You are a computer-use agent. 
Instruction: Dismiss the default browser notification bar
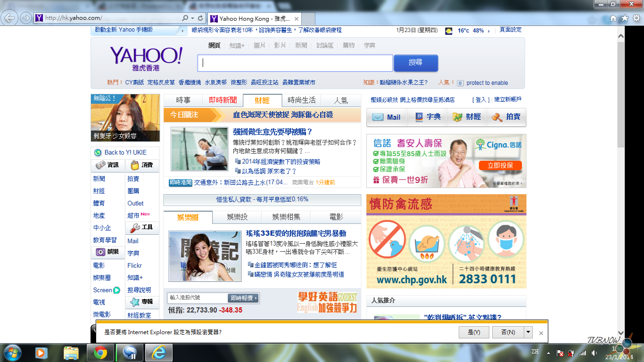pyautogui.click(x=541, y=333)
